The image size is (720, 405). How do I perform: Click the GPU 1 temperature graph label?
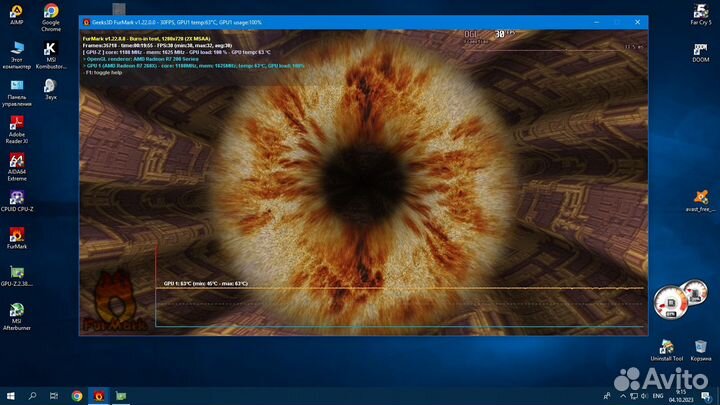pos(206,283)
